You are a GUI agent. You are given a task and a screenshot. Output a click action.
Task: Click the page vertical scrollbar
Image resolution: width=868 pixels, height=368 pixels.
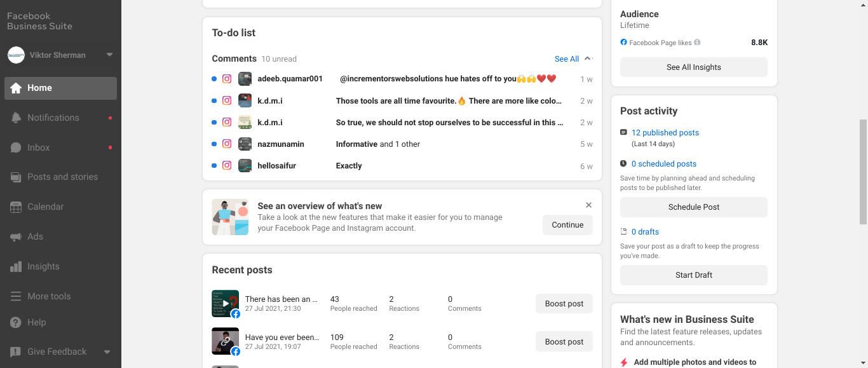coord(863,172)
